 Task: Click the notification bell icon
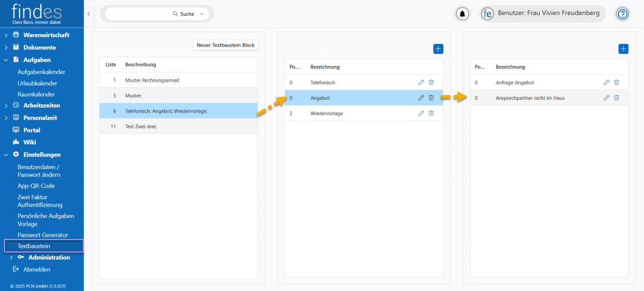[x=463, y=14]
